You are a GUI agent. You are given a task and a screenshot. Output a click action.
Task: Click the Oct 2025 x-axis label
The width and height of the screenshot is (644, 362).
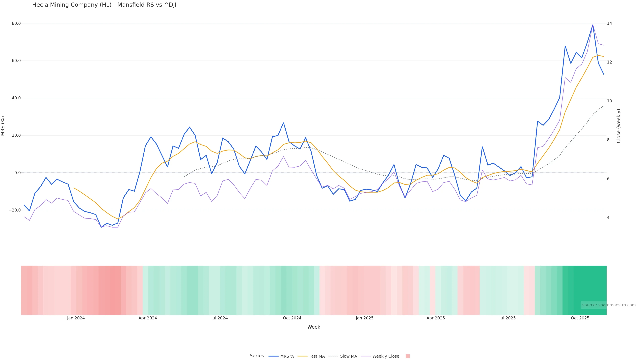pyautogui.click(x=580, y=318)
